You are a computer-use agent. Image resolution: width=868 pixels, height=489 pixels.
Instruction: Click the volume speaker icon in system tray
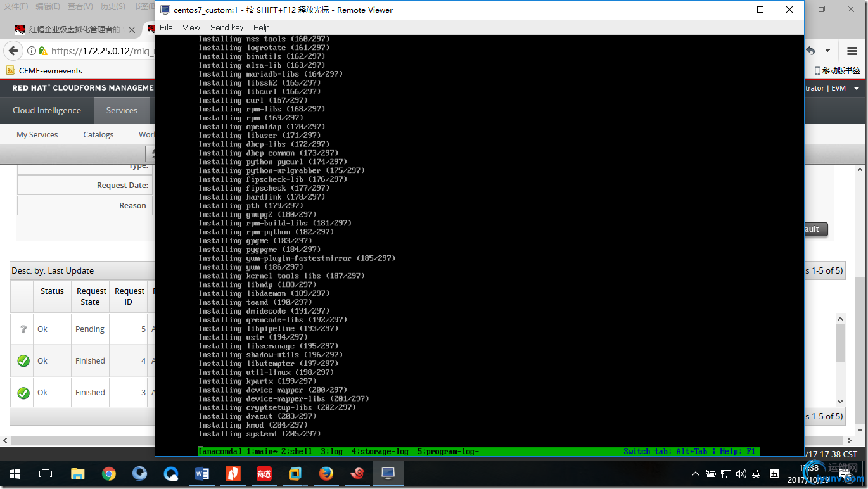741,474
